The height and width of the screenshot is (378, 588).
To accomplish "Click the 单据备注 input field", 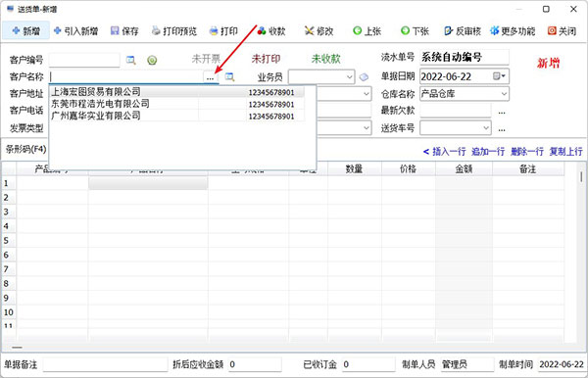I will [x=105, y=364].
